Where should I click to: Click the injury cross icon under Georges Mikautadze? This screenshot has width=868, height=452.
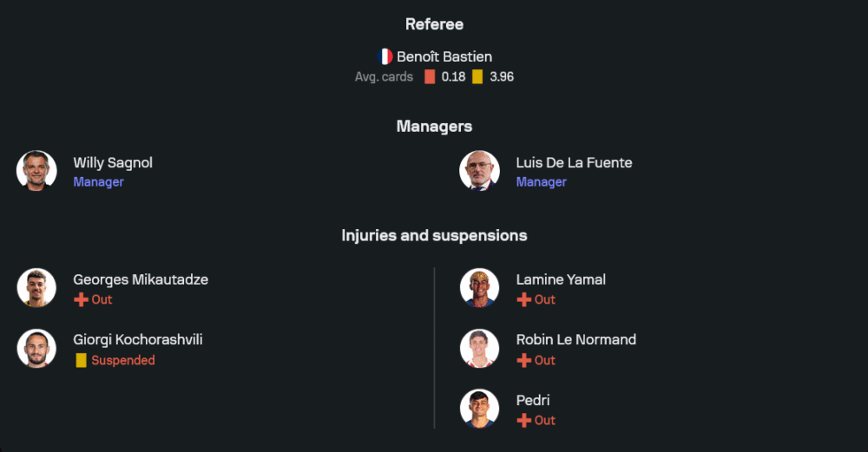(81, 299)
